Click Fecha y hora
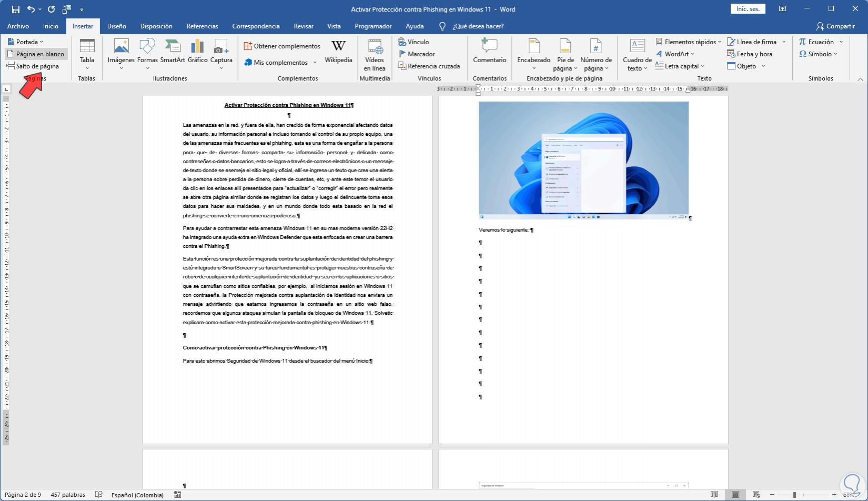 point(750,54)
